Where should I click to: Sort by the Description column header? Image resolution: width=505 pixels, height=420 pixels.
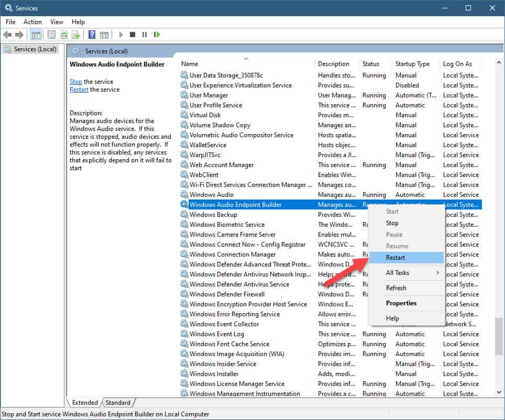336,64
